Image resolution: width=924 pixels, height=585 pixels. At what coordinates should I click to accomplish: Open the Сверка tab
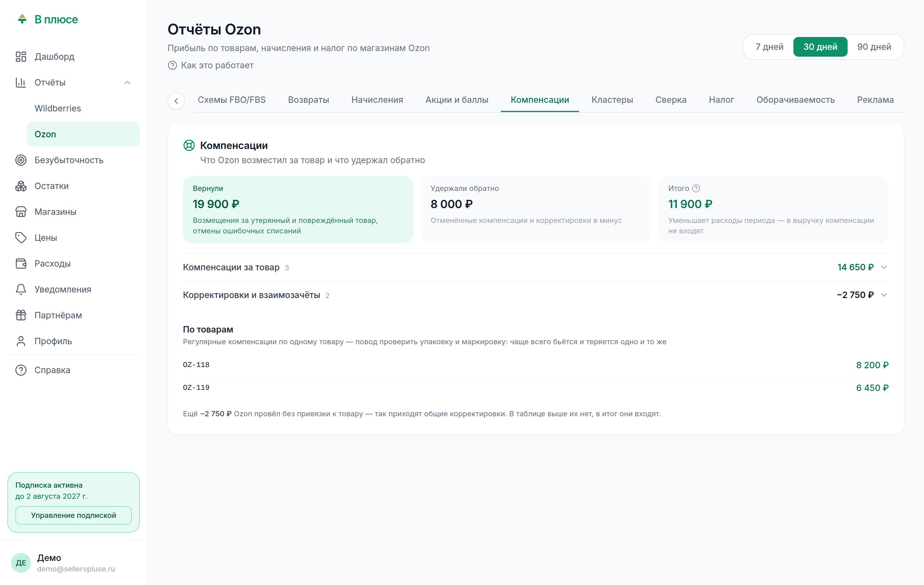pos(671,100)
